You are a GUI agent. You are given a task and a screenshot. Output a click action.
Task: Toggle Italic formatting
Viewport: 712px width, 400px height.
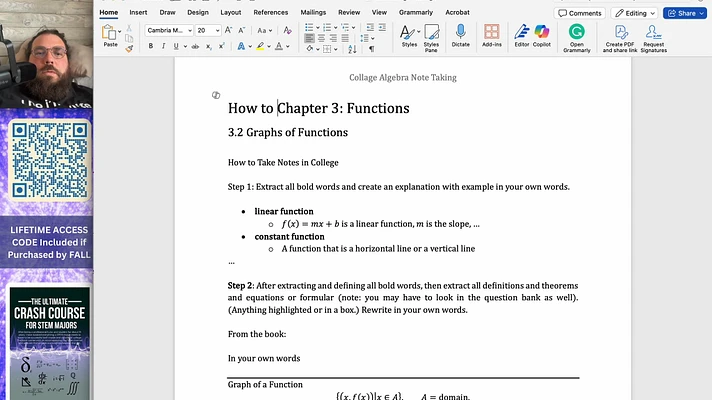point(163,46)
